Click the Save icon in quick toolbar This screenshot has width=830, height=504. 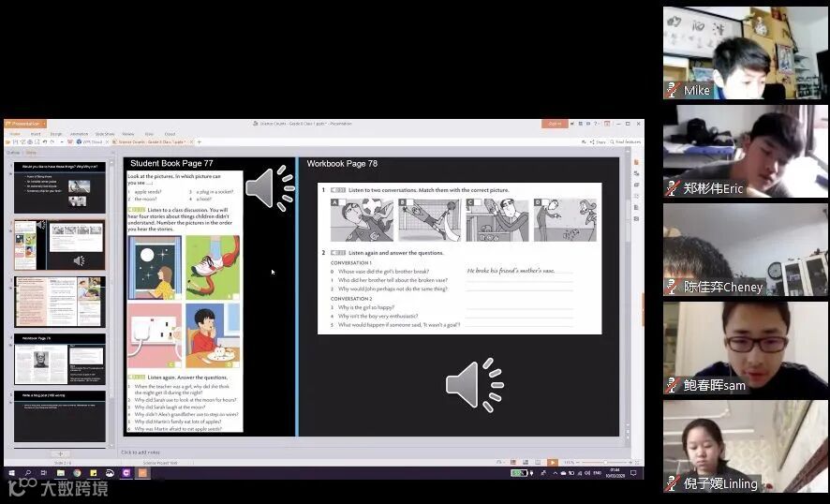pyautogui.click(x=16, y=141)
